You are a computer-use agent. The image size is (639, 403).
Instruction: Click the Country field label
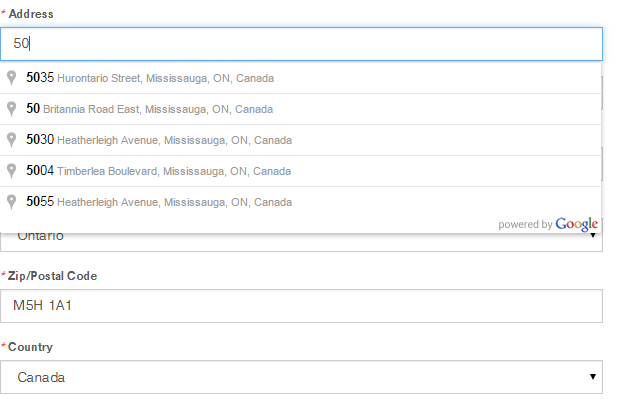[31, 347]
